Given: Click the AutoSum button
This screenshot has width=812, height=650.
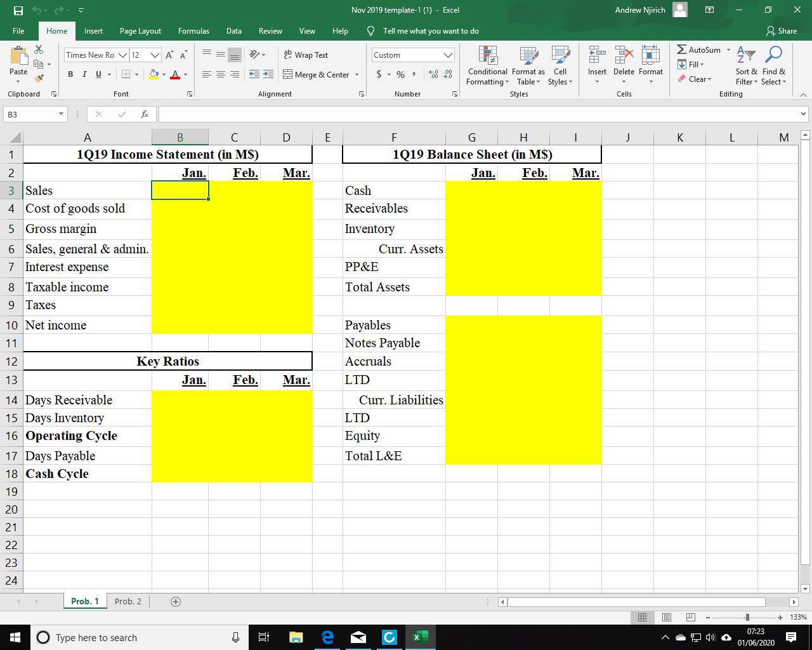Looking at the screenshot, I should 699,50.
